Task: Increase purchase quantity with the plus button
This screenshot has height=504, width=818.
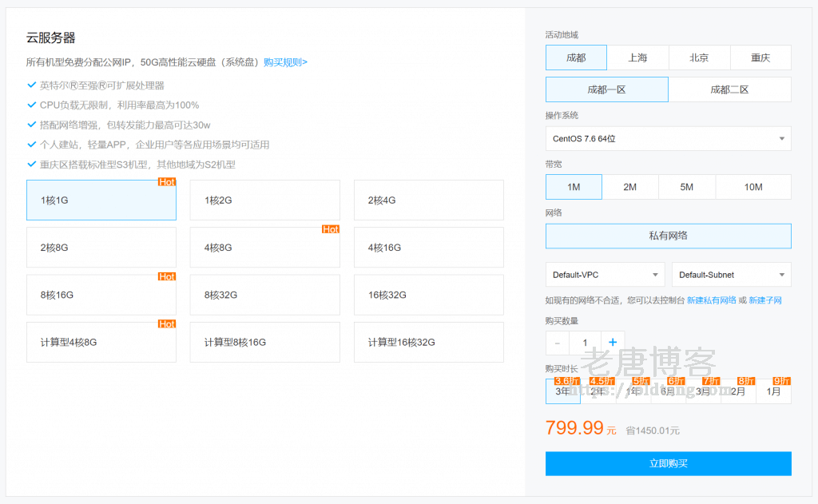Action: (x=612, y=341)
